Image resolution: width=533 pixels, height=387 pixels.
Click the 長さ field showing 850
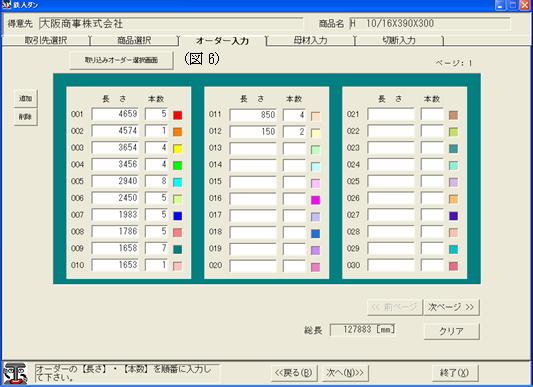tap(253, 115)
